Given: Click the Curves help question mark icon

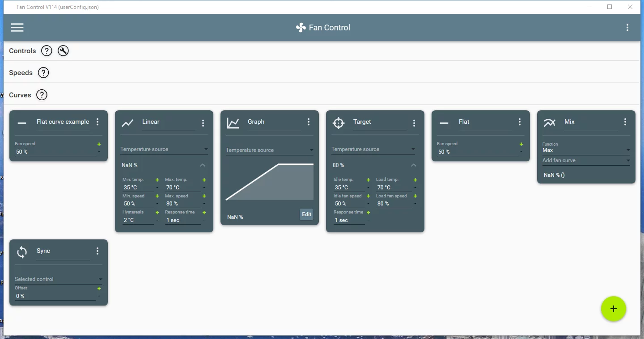Looking at the screenshot, I should tap(42, 95).
